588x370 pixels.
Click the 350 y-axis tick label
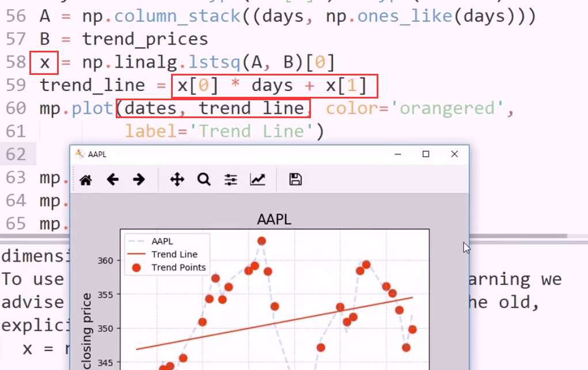pyautogui.click(x=105, y=329)
